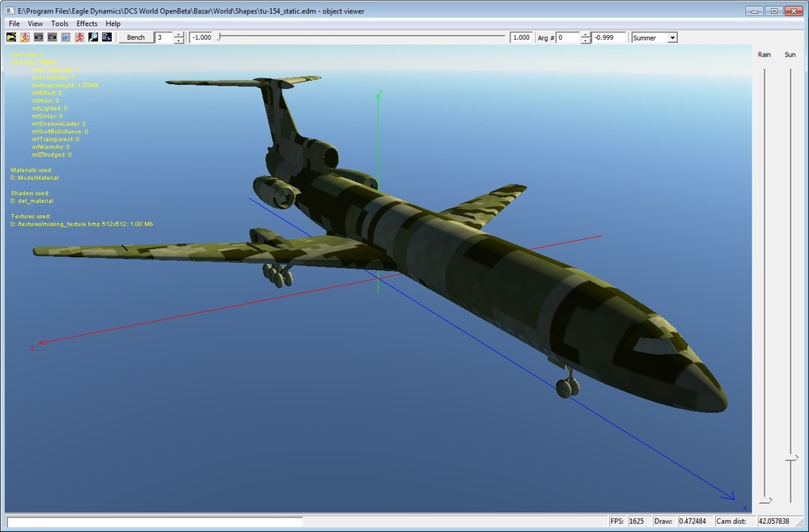Screen dimensions: 809x532
Task: Click the window resize grip in the corner
Action: (x=799, y=522)
